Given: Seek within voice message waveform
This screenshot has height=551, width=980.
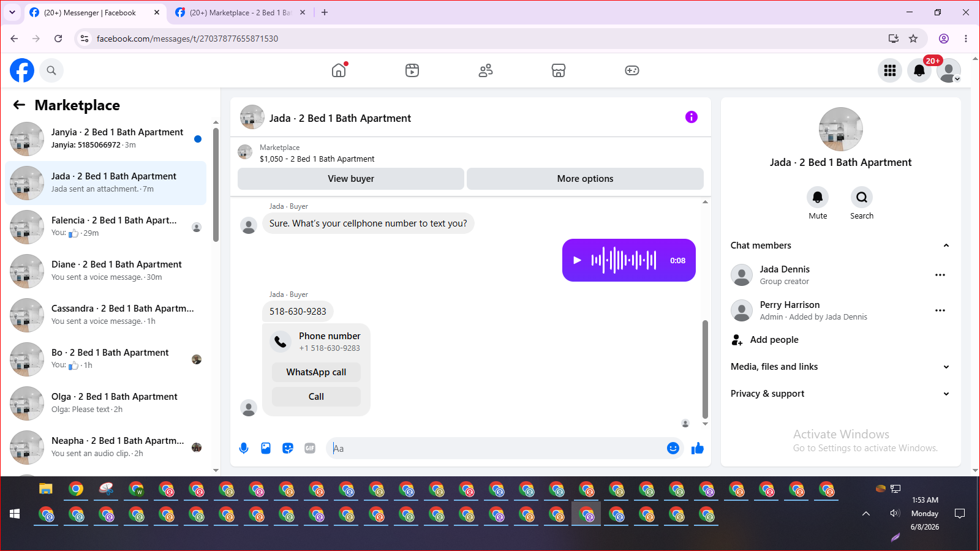Looking at the screenshot, I should point(624,260).
